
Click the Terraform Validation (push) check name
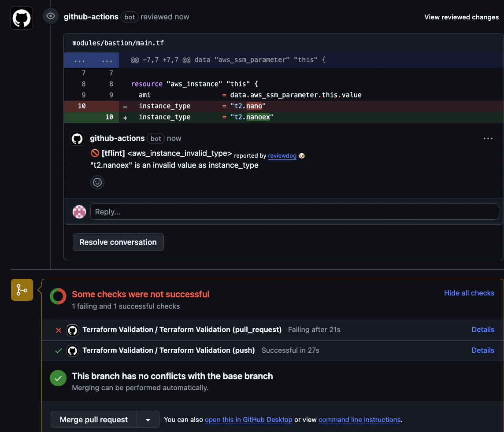coord(168,350)
